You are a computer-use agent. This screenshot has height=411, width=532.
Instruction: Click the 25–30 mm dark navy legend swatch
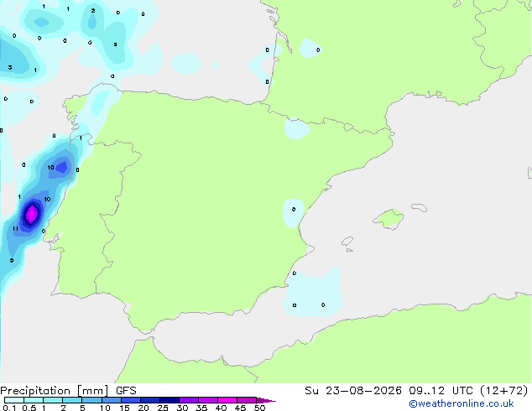170,400
